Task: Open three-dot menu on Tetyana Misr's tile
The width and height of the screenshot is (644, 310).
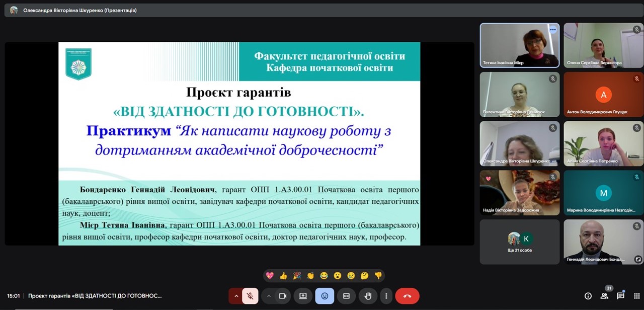Action: pos(552,30)
